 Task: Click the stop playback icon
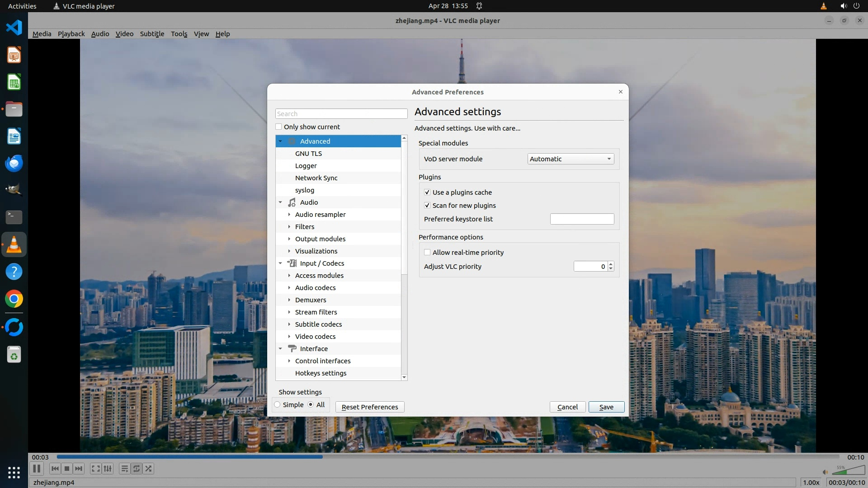coord(67,469)
